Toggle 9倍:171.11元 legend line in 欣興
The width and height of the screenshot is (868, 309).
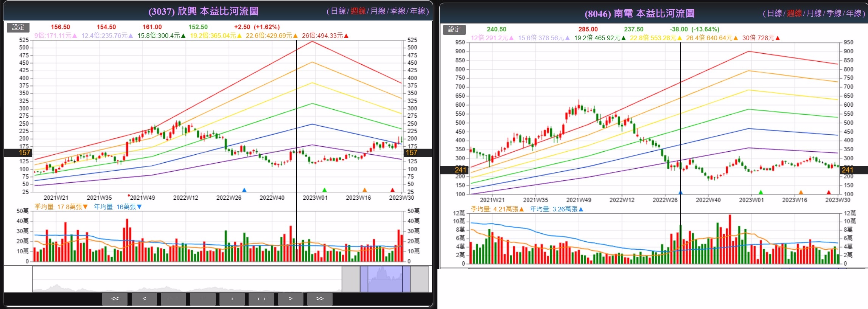(x=56, y=36)
